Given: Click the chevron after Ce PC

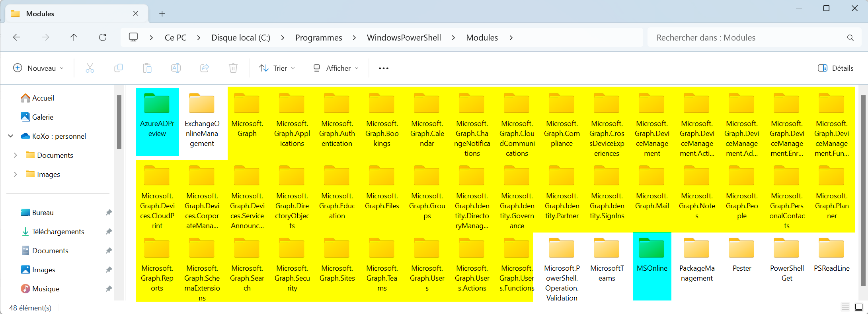Looking at the screenshot, I should pyautogui.click(x=199, y=38).
